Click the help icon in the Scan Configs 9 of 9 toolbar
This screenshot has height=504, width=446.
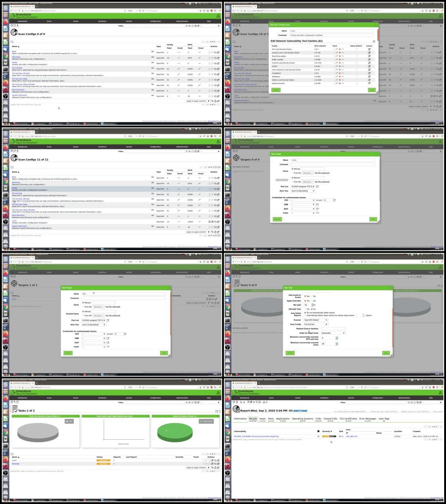(12, 26)
